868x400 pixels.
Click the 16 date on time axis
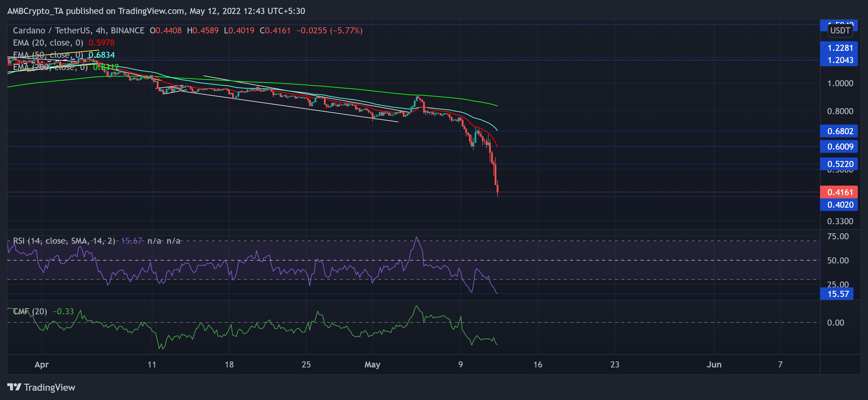tap(538, 365)
